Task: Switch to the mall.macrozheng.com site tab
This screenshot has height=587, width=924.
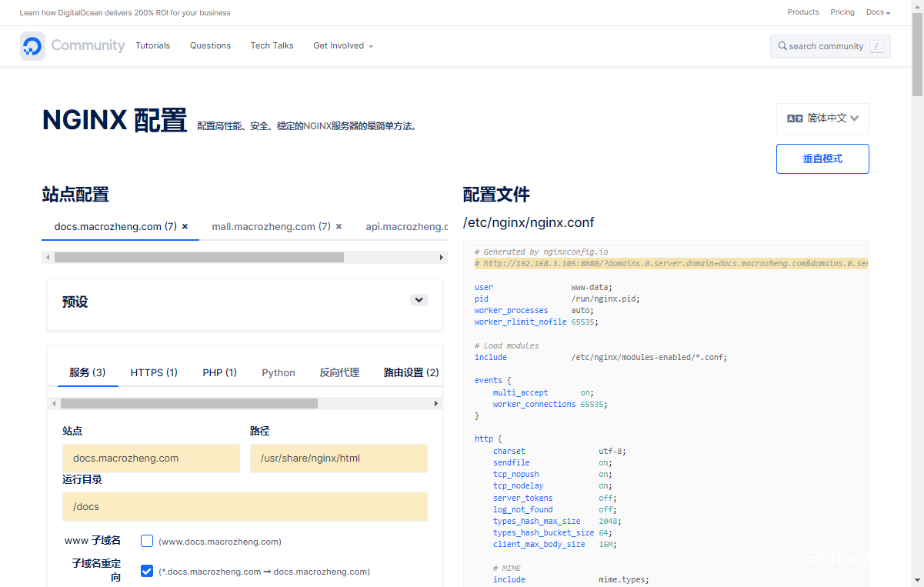Action: pos(271,225)
